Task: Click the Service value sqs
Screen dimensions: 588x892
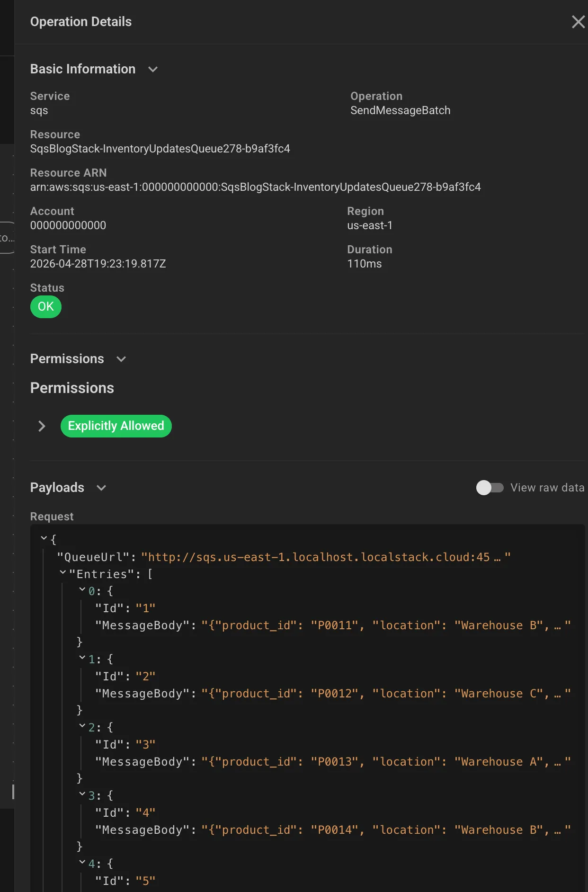Action: click(39, 110)
